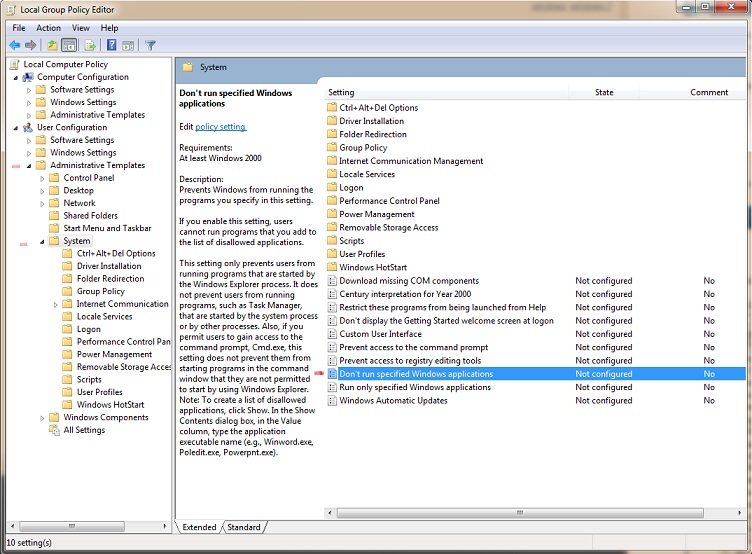
Task: Click tree pane horizontal scrollbar thumb
Action: (x=72, y=526)
